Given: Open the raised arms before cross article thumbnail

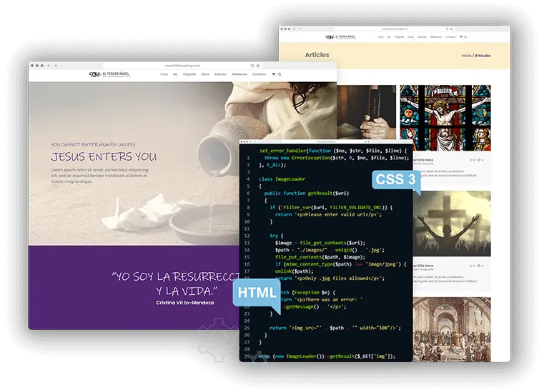Looking at the screenshot, I should (452, 223).
